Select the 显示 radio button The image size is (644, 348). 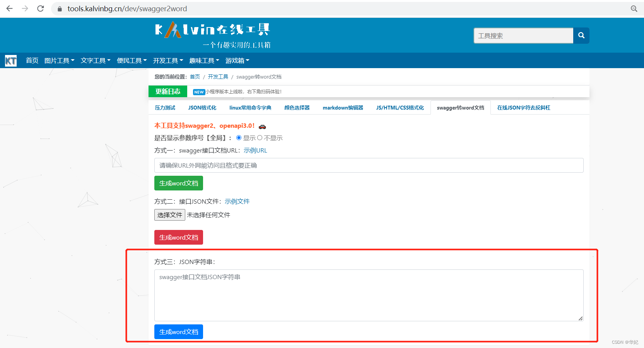coord(239,138)
